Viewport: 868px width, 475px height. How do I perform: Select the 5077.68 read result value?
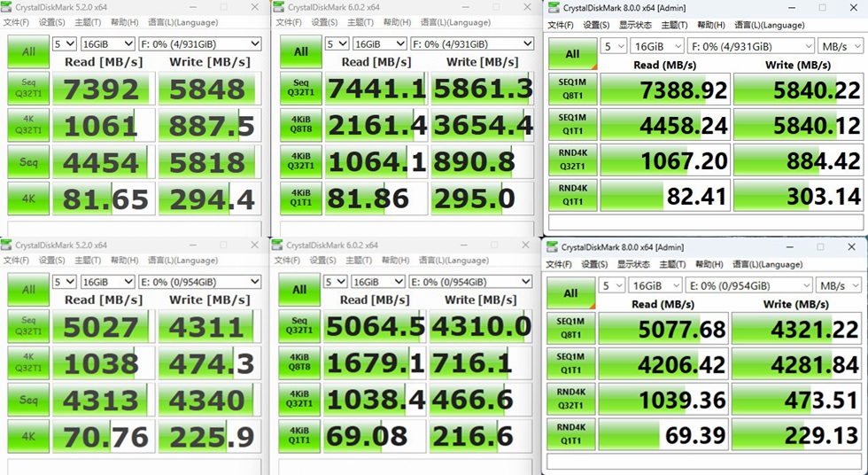pyautogui.click(x=663, y=329)
